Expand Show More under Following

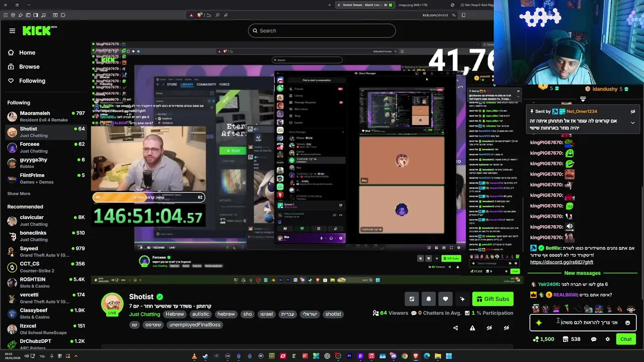pos(19,194)
